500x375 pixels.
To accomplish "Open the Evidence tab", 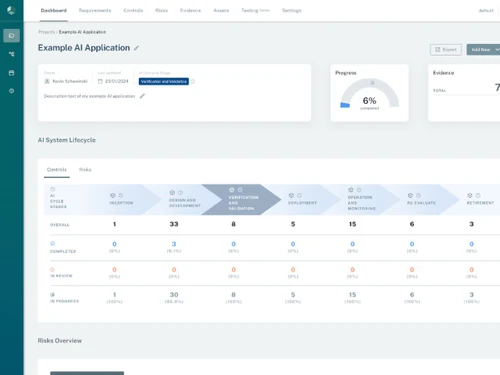I will [190, 11].
